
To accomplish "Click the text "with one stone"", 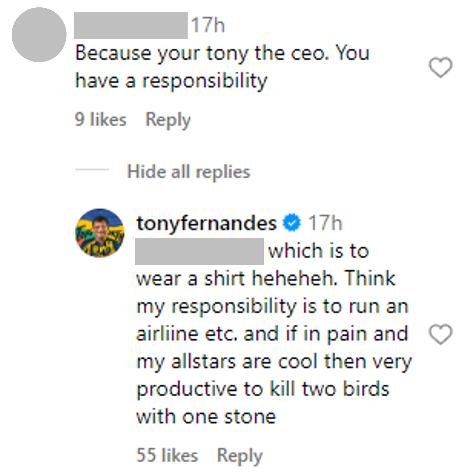I will pos(206,417).
